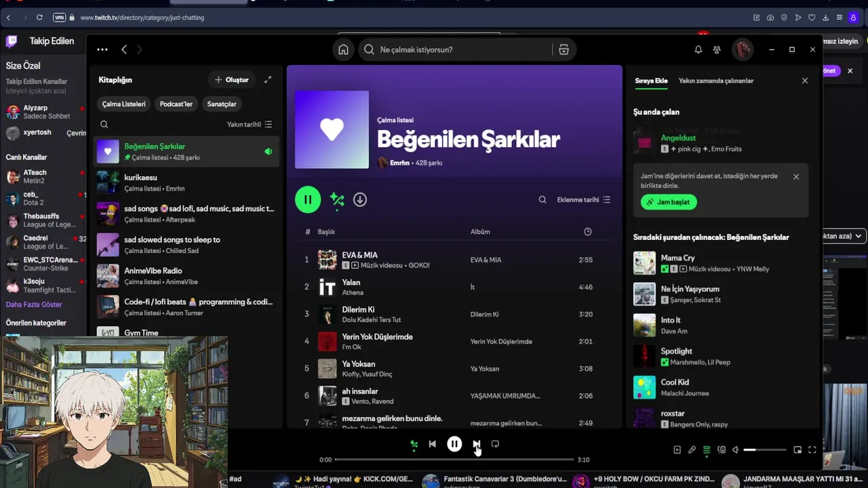Play Mama Cry from the queue
Screen dimensions: 868x488
click(720, 263)
